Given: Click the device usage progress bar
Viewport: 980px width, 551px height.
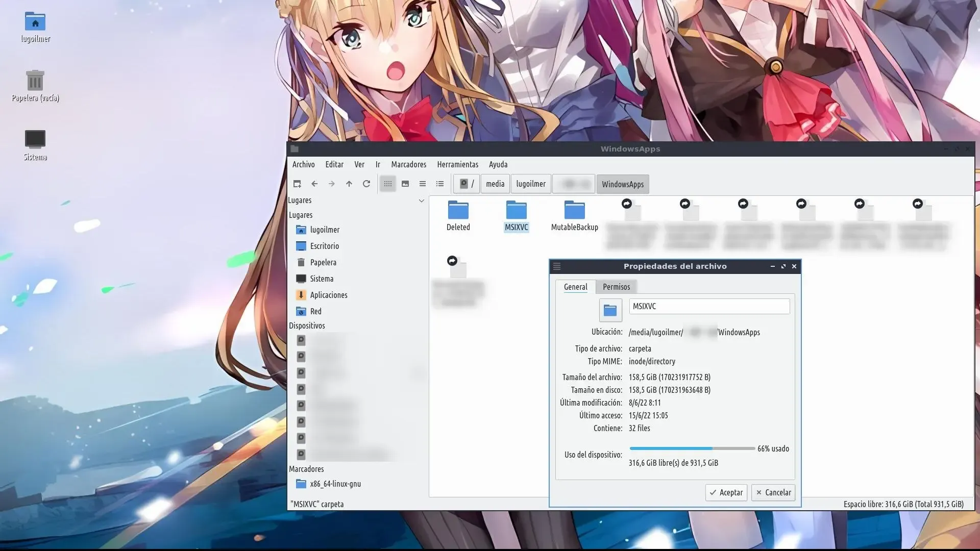Looking at the screenshot, I should point(692,448).
